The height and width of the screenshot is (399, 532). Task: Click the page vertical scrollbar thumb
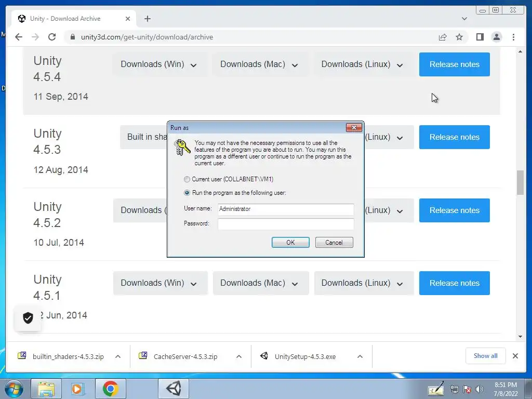click(x=520, y=182)
